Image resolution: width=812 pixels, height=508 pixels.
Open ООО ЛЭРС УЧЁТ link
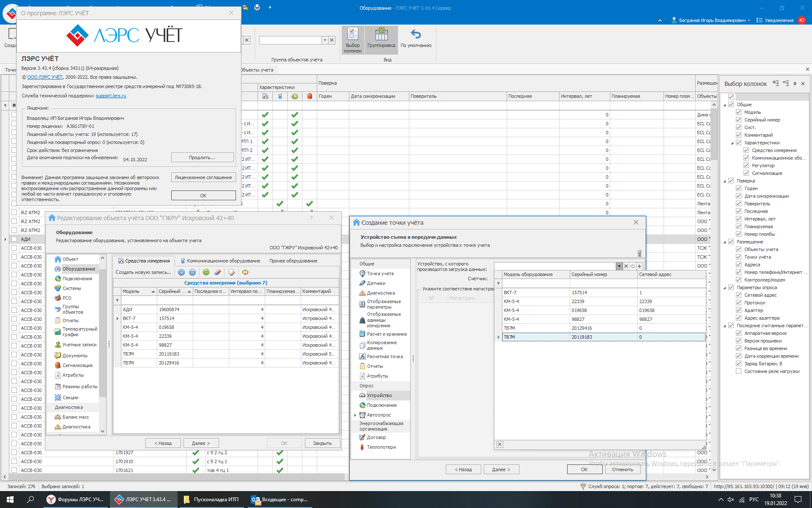point(45,77)
